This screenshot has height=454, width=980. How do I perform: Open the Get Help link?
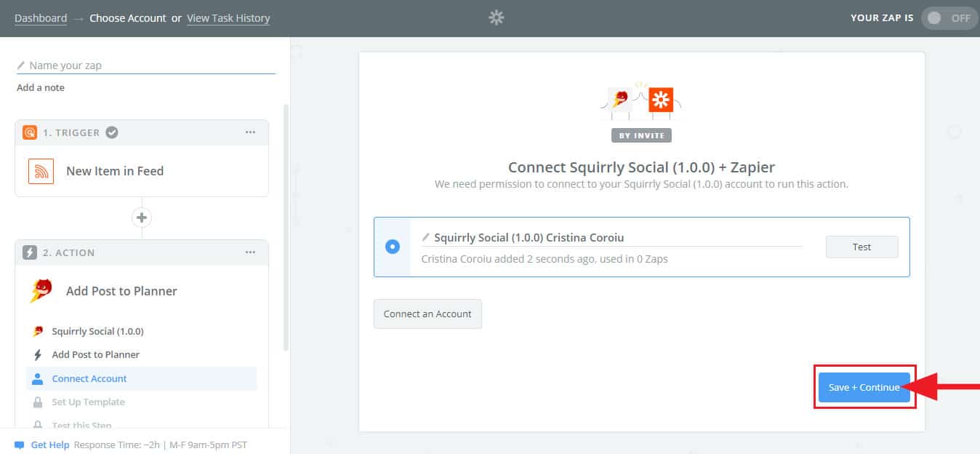pos(49,445)
